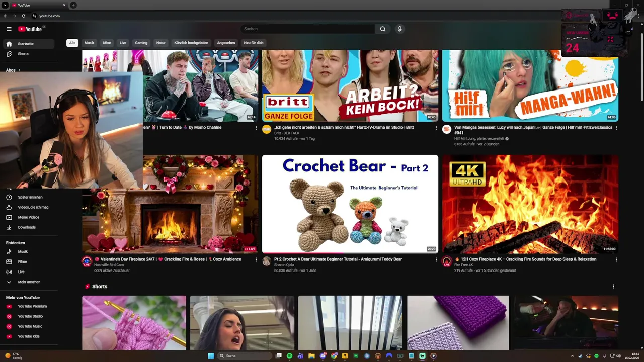Open the pink crochet Shorts thumbnail
644x362 pixels.
(134, 323)
